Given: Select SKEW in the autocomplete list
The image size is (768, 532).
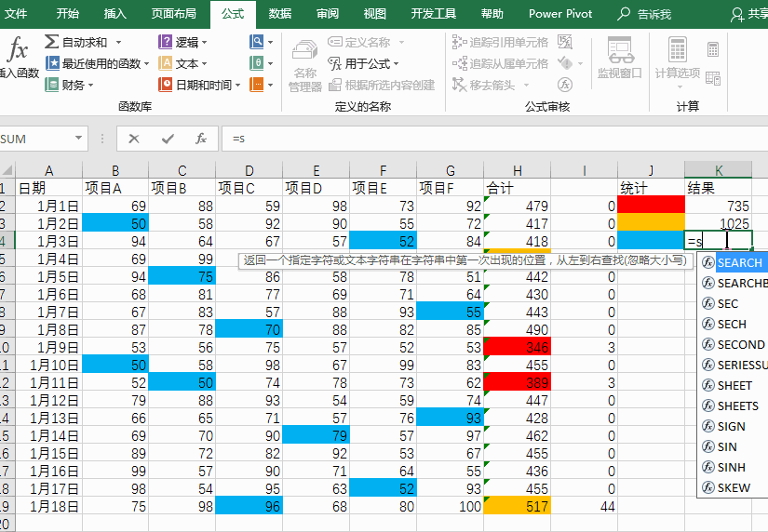Looking at the screenshot, I should (733, 487).
